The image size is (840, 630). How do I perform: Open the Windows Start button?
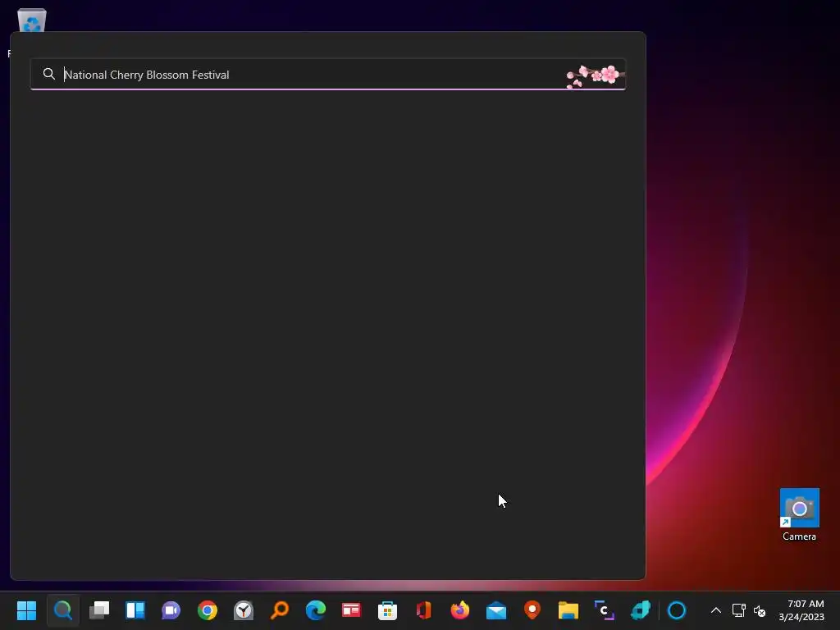point(26,610)
